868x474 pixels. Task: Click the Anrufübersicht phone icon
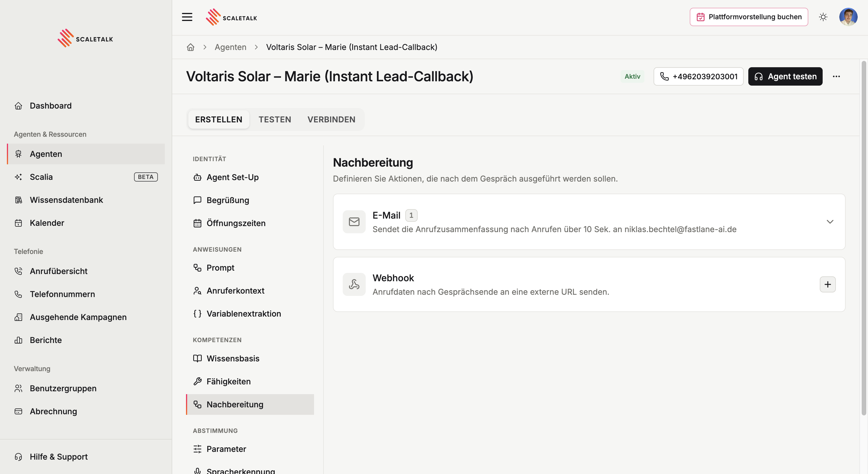coord(19,271)
